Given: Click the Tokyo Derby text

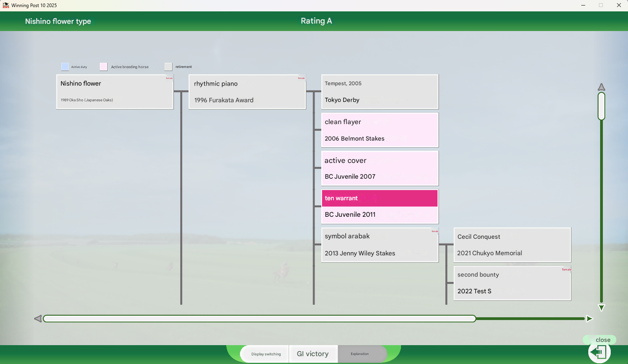Looking at the screenshot, I should pos(342,100).
